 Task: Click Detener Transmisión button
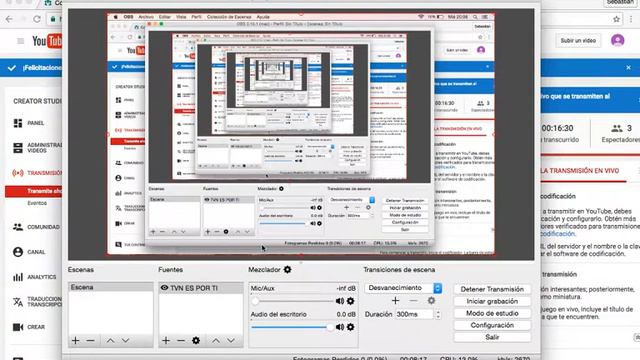(492, 289)
